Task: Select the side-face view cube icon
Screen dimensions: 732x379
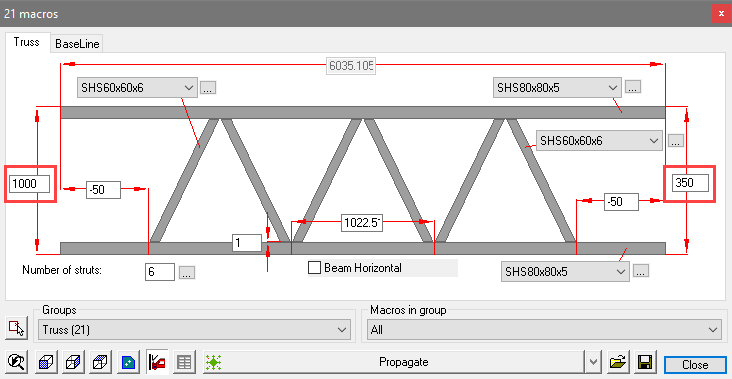Action: pos(74,362)
